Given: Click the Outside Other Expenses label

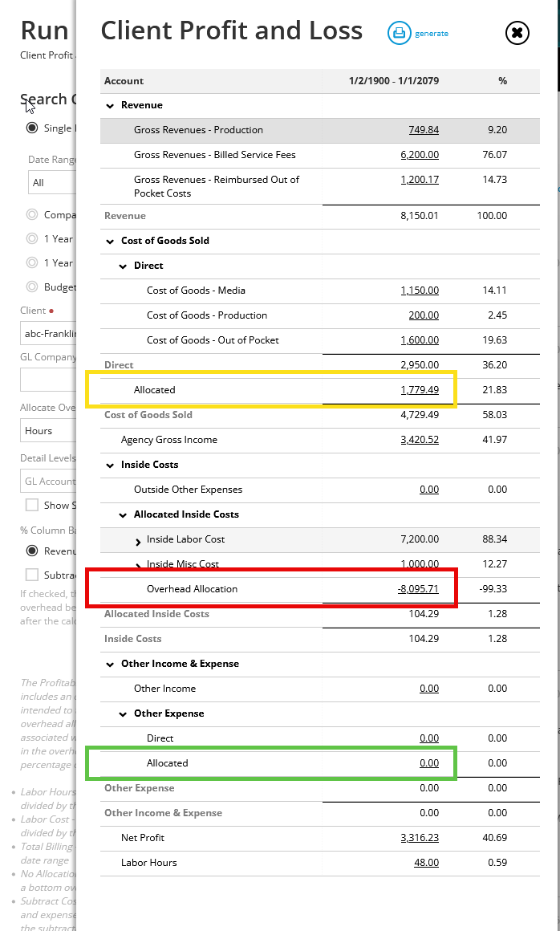Looking at the screenshot, I should tap(188, 490).
